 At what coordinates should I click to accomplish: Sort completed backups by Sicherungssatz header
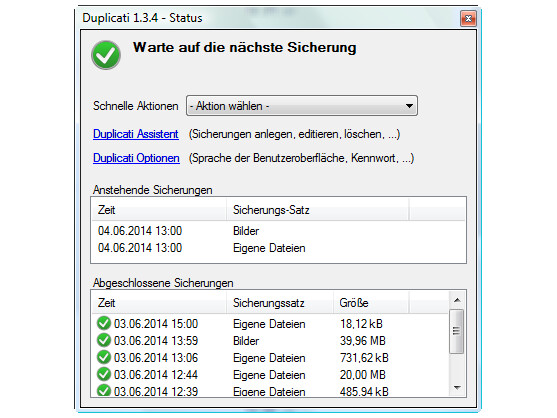280,303
